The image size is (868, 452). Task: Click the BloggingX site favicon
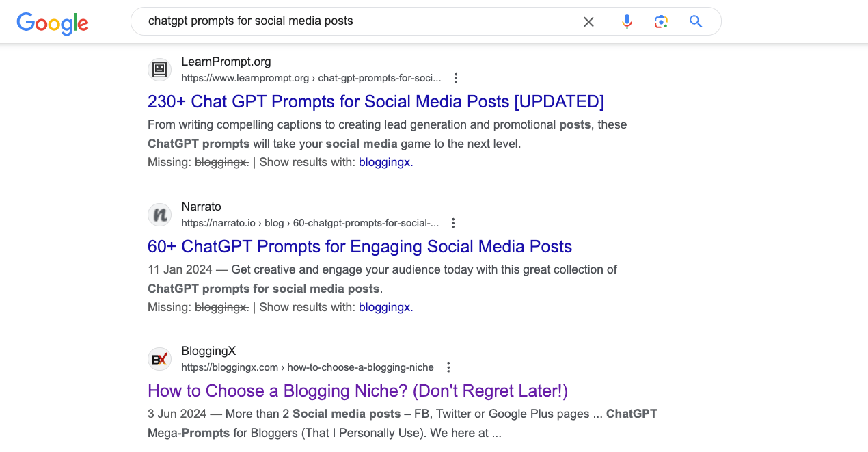159,359
